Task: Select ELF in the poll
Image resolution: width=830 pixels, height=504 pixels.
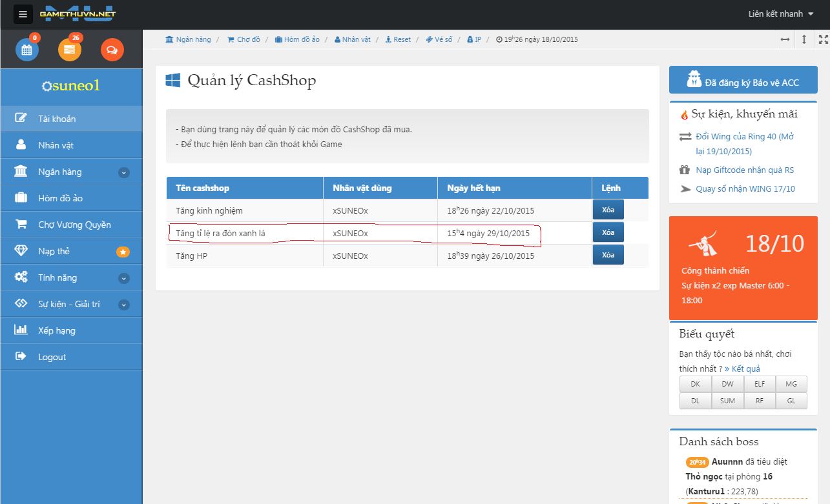Action: coord(759,384)
